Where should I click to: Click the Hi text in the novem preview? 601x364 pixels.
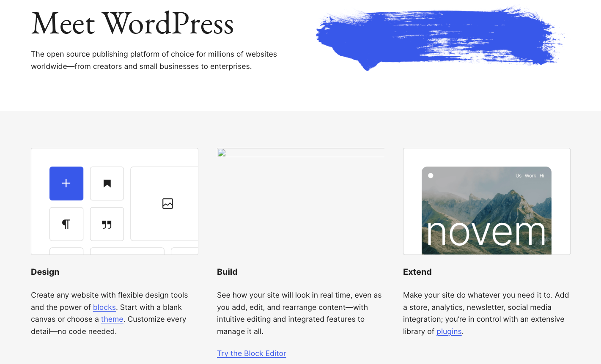coord(542,176)
